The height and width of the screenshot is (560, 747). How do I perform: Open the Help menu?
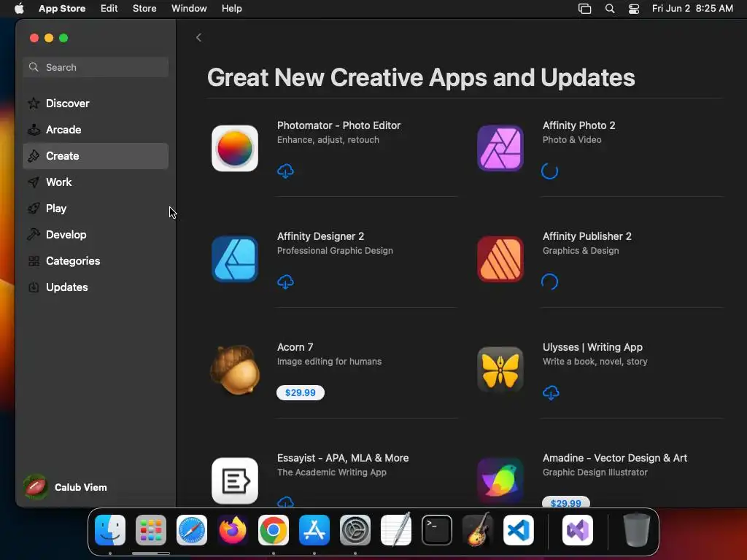pos(231,9)
